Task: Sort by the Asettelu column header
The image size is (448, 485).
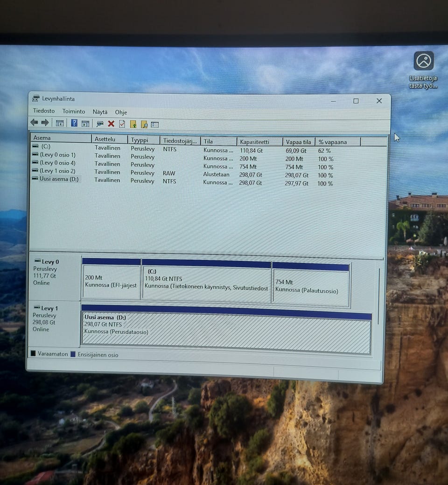Action: [110, 139]
